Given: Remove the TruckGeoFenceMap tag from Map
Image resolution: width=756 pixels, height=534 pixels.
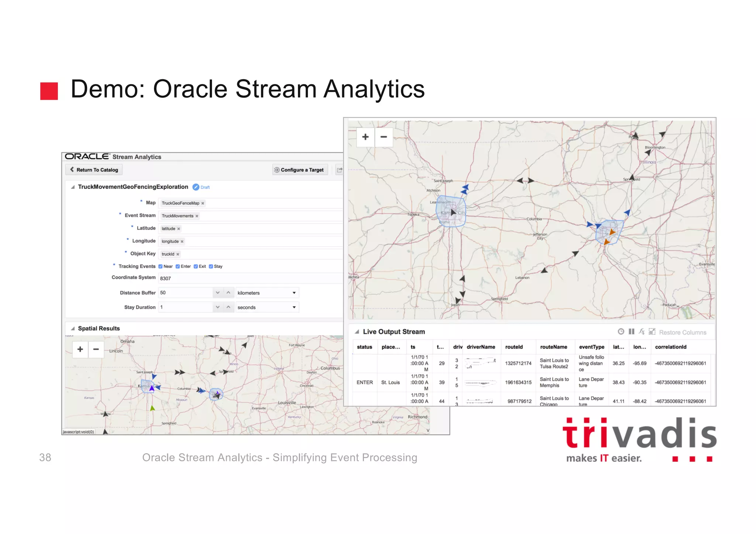Looking at the screenshot, I should 203,203.
